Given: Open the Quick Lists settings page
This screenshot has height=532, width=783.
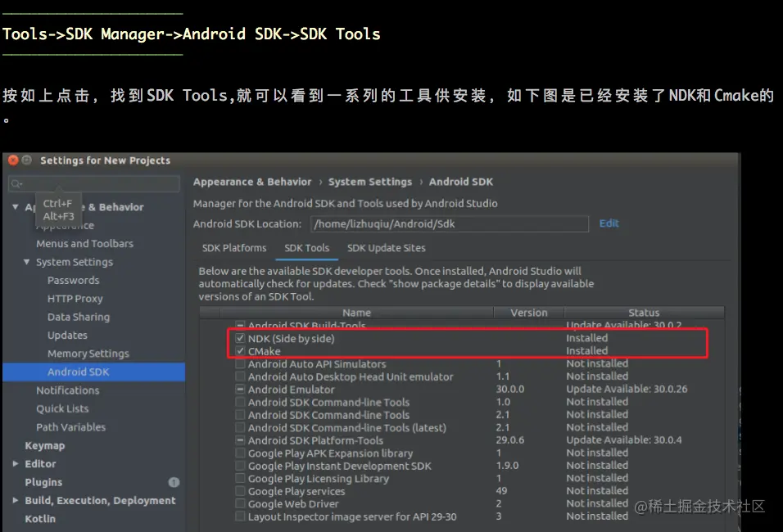Looking at the screenshot, I should 62,408.
